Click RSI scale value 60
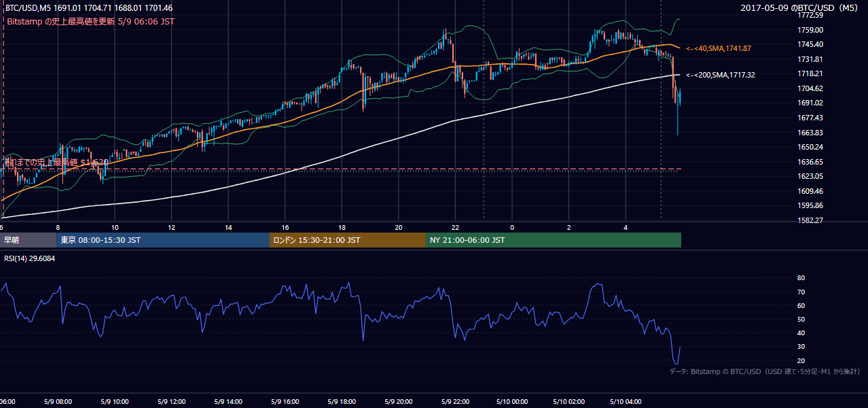The image size is (868, 408). 801,305
